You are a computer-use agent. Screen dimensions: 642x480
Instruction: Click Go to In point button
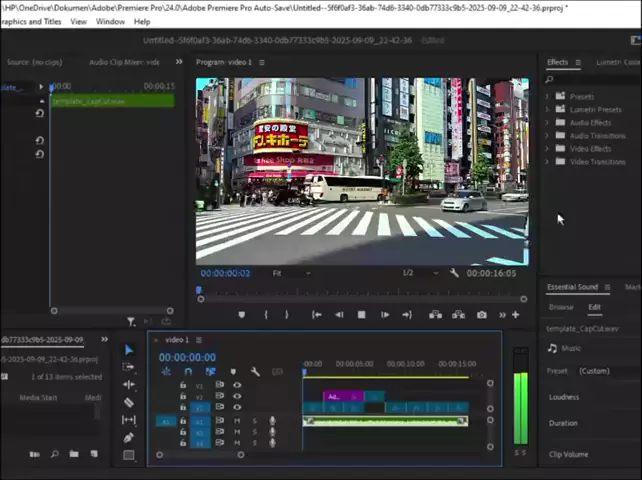(316, 315)
